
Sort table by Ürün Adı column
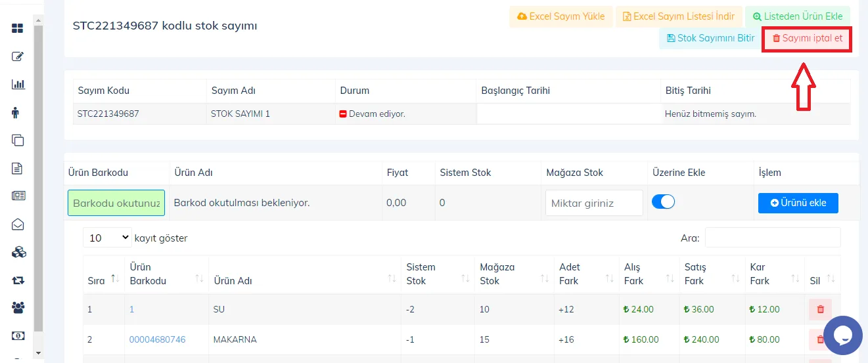304,280
